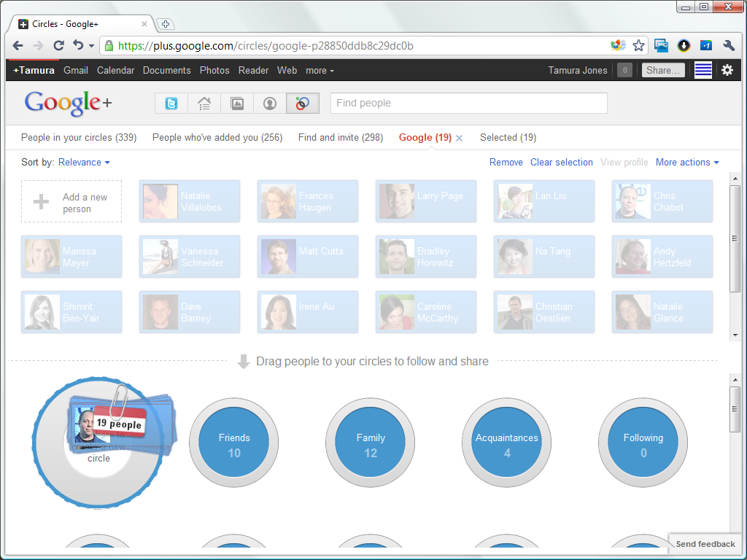Open Gmail from the top navigation bar

click(75, 70)
